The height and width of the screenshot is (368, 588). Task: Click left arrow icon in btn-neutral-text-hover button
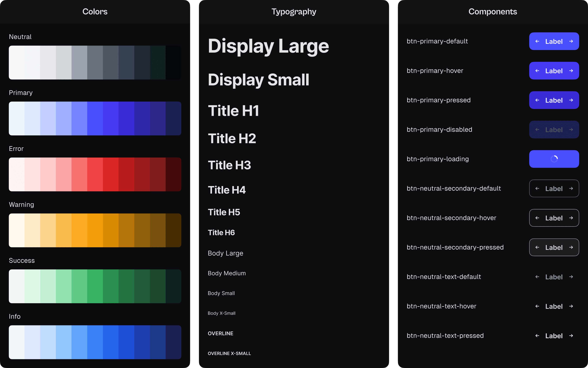[537, 306]
